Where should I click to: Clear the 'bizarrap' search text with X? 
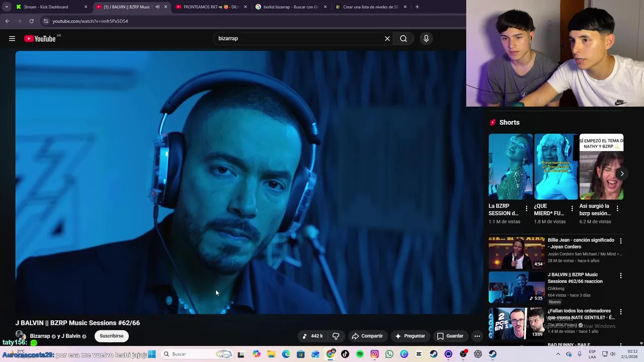(x=387, y=39)
